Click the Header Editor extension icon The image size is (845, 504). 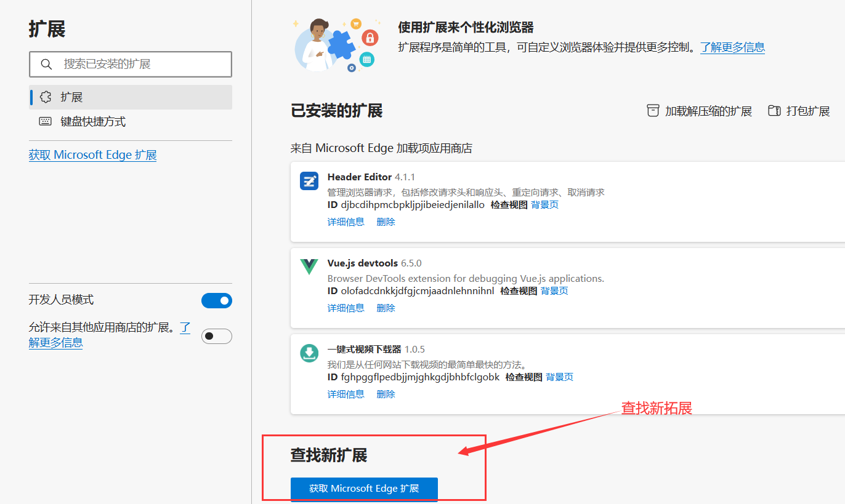coord(309,181)
